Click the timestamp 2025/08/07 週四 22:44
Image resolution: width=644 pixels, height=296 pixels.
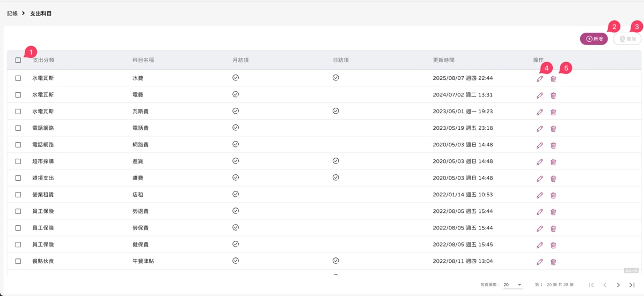tap(463, 78)
